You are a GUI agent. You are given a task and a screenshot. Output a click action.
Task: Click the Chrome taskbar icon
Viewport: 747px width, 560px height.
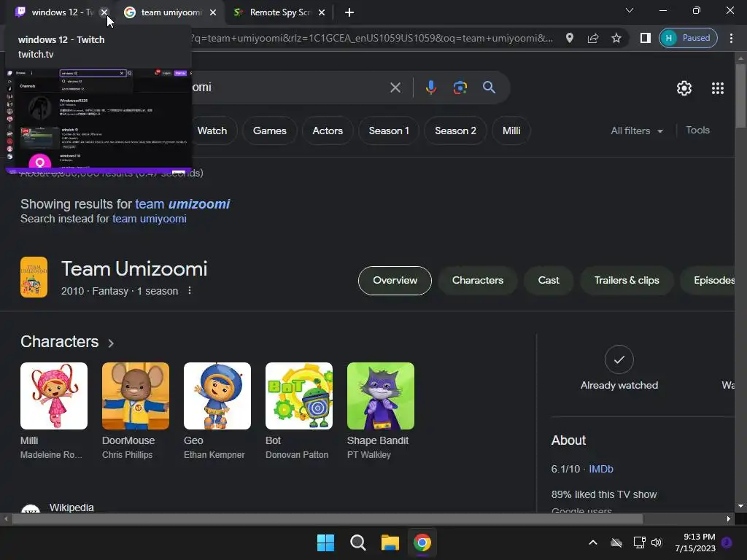pyautogui.click(x=422, y=542)
